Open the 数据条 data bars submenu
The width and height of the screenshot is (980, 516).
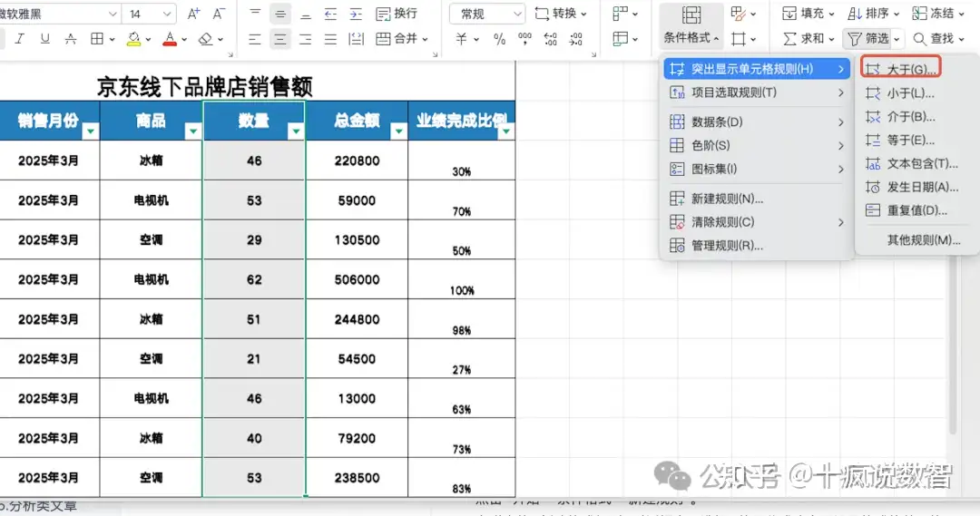[757, 122]
